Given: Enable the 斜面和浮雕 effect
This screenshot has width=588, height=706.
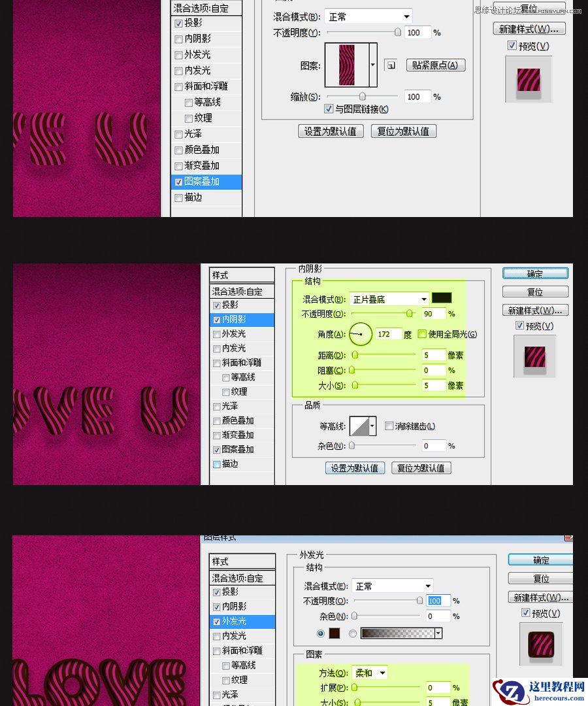Looking at the screenshot, I should click(216, 362).
